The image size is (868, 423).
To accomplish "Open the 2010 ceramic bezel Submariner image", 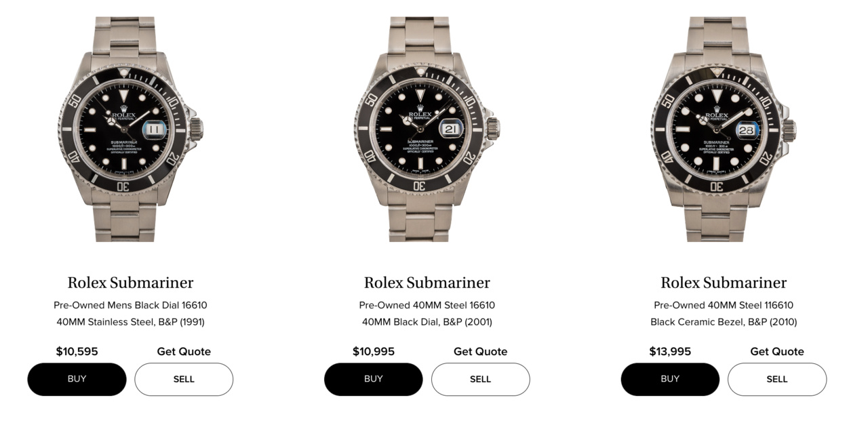I will 723,129.
